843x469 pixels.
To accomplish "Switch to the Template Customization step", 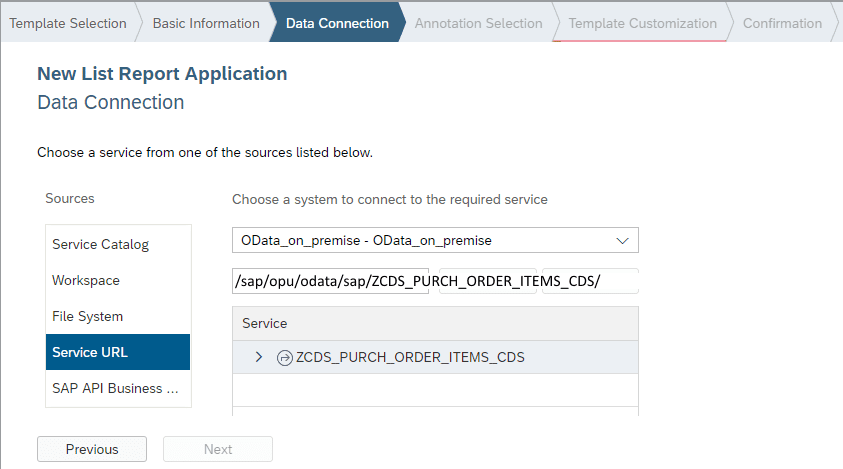I will [x=642, y=23].
